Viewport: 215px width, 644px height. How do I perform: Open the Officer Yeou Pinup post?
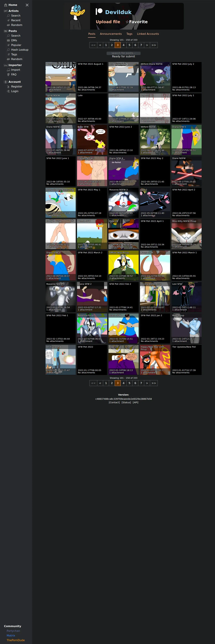tap(124, 266)
